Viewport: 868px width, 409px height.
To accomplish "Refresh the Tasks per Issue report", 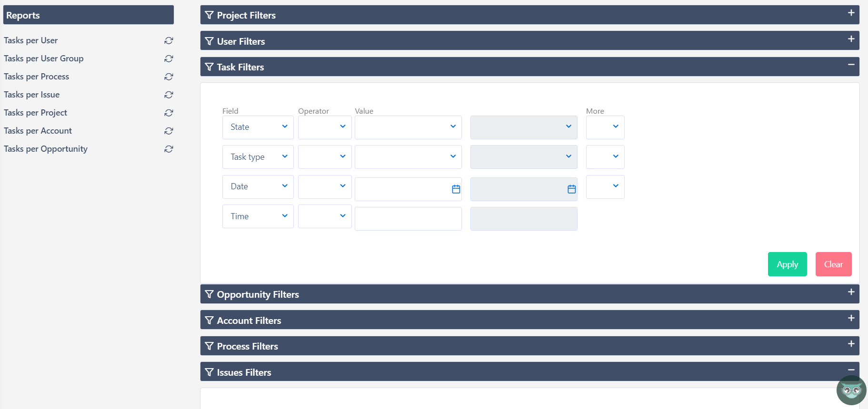I will click(169, 95).
